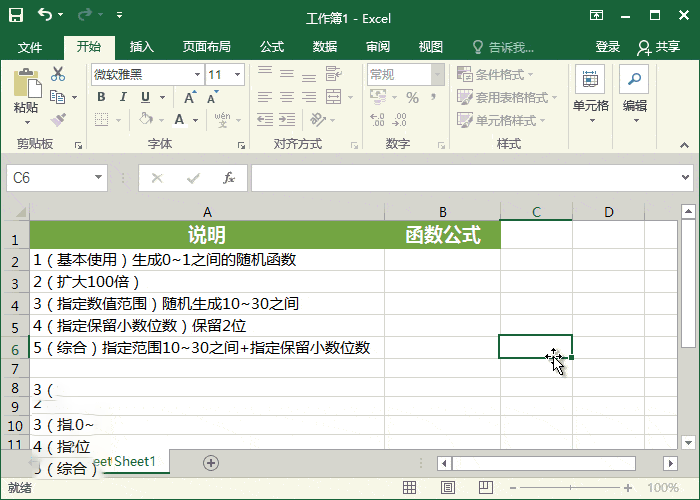Image resolution: width=700 pixels, height=500 pixels.
Task: Increase font size with larger A
Action: click(190, 97)
